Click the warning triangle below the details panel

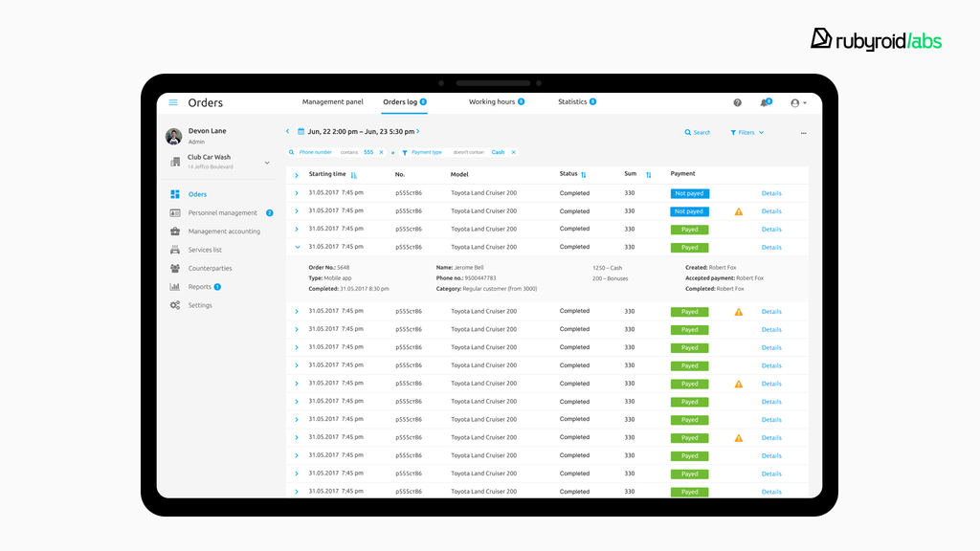tap(739, 312)
